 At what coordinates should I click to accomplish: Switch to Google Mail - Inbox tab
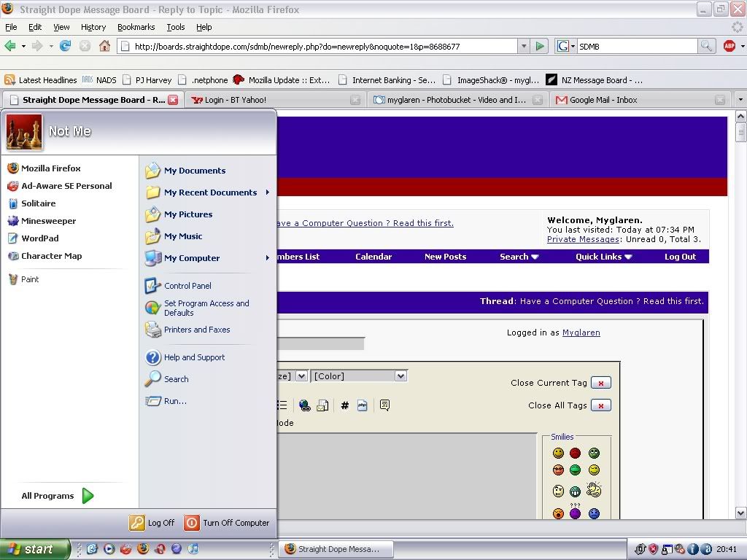click(x=640, y=100)
